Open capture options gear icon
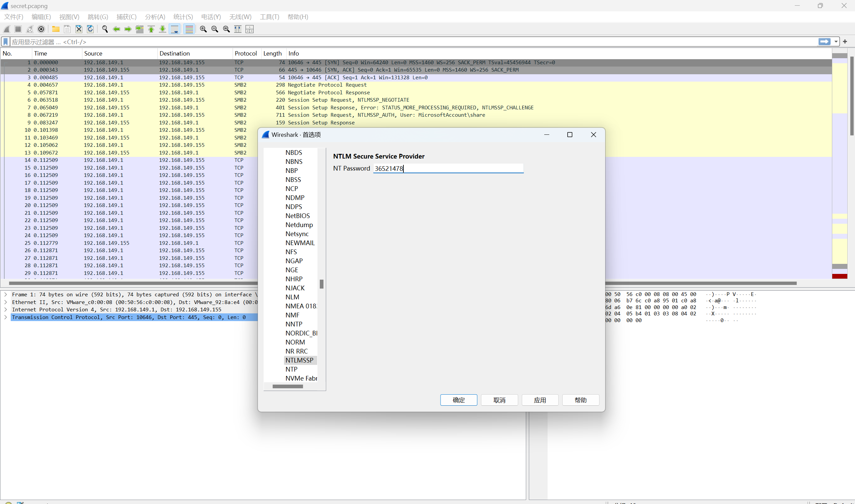This screenshot has width=855, height=504. (41, 29)
